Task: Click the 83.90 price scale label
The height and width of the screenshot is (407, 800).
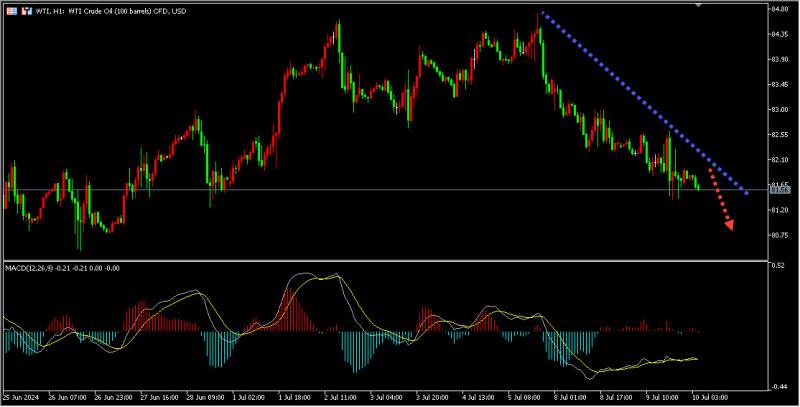Action: pos(780,59)
